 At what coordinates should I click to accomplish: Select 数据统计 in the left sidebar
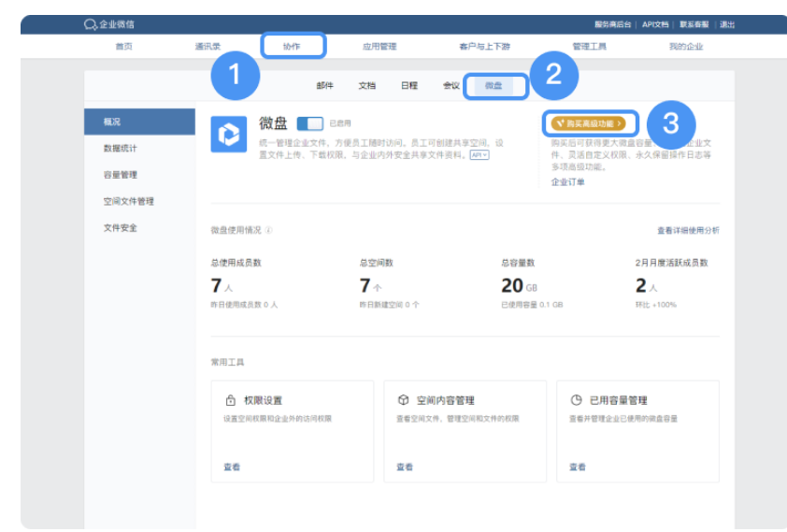[121, 149]
